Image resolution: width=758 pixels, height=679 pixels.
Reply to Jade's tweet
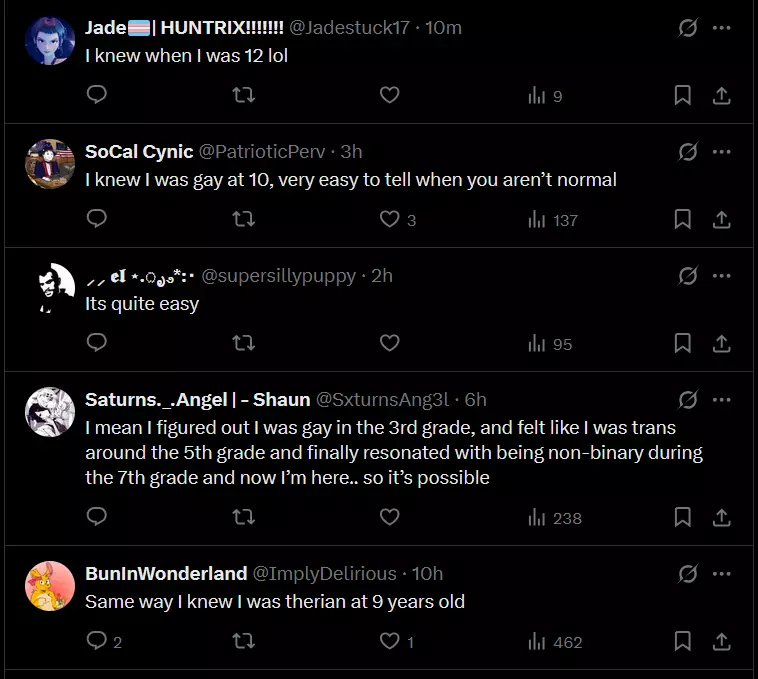97,95
